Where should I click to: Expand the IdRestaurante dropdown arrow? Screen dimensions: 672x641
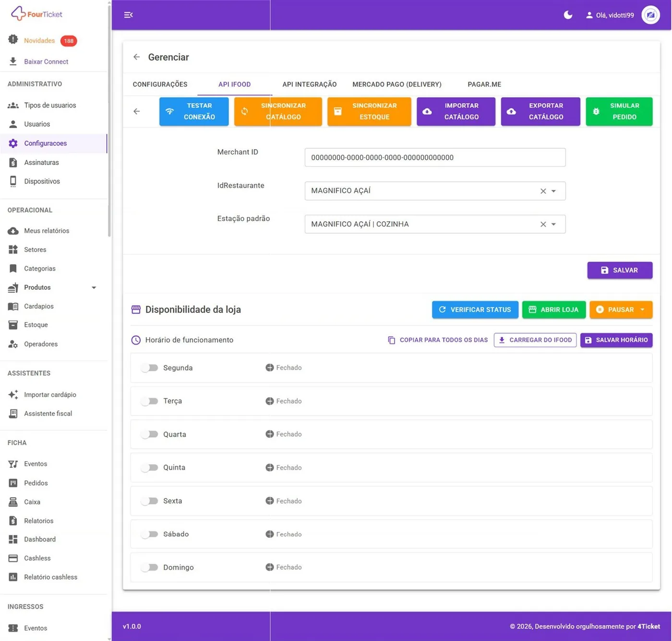(x=554, y=191)
